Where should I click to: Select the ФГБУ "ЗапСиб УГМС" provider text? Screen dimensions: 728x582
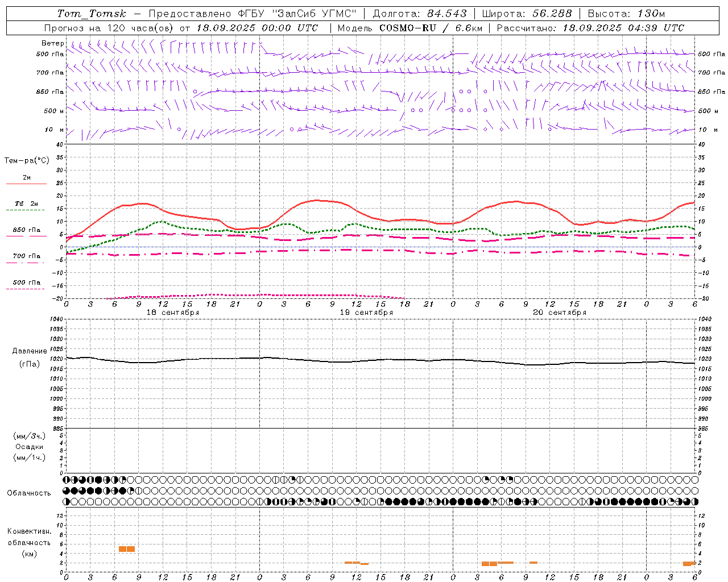[x=296, y=14]
